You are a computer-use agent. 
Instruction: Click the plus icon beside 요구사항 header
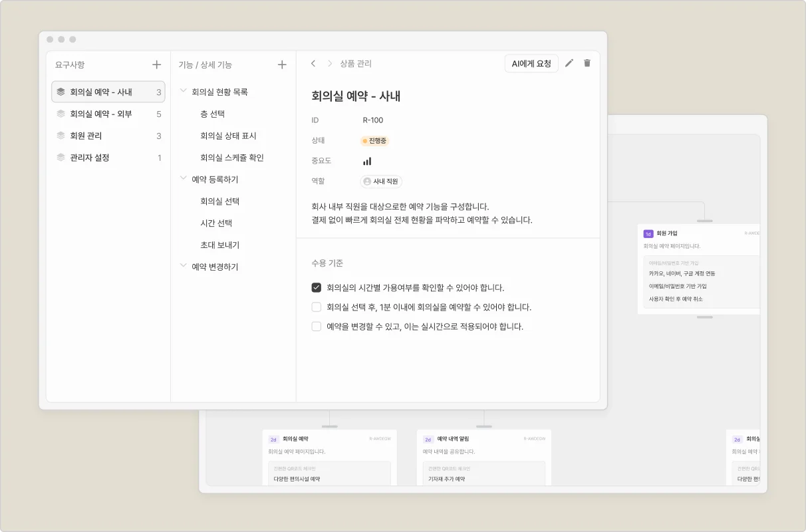click(156, 65)
